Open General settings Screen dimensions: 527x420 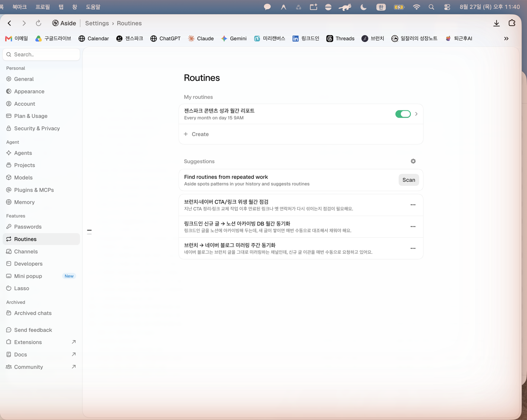[x=41, y=79]
